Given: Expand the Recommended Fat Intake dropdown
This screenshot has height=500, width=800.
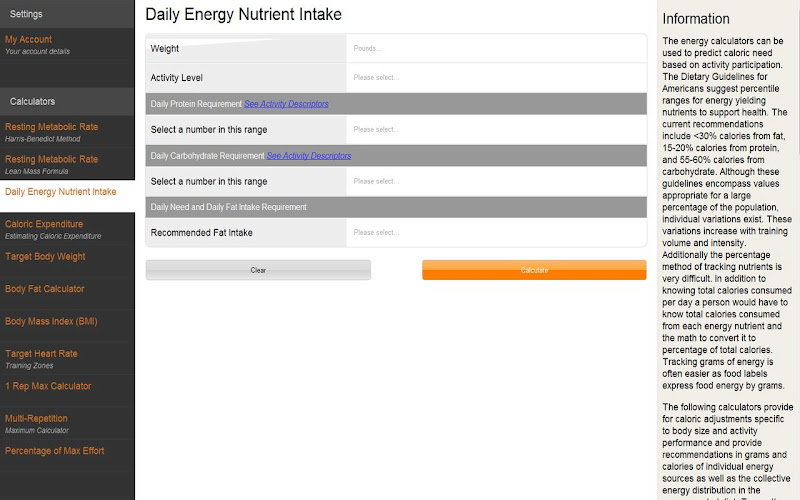Looking at the screenshot, I should (x=496, y=233).
